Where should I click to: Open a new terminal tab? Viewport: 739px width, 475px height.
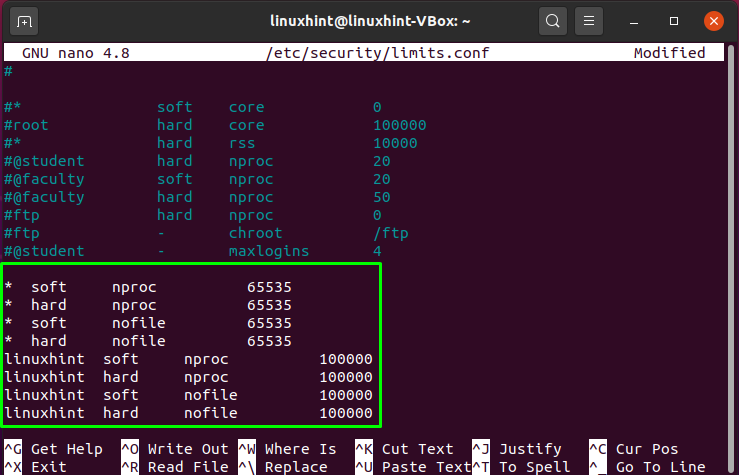[24, 21]
